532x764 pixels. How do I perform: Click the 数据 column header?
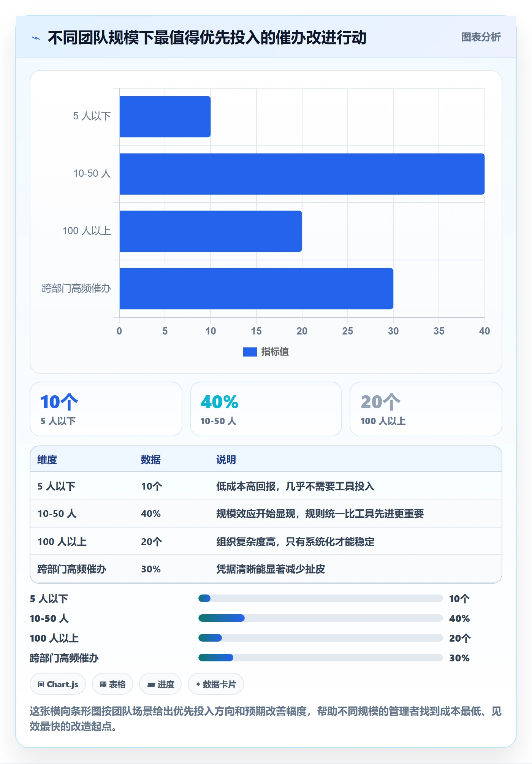pyautogui.click(x=151, y=460)
